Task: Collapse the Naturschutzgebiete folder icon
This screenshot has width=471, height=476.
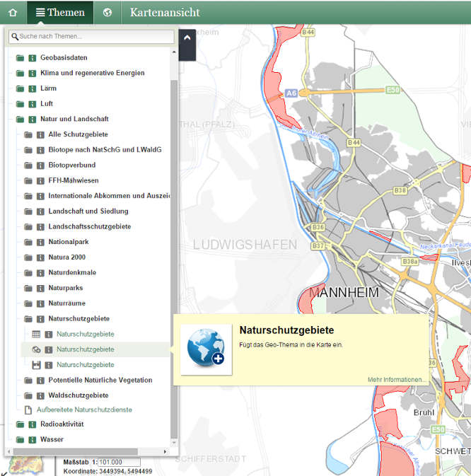Action: coord(28,319)
